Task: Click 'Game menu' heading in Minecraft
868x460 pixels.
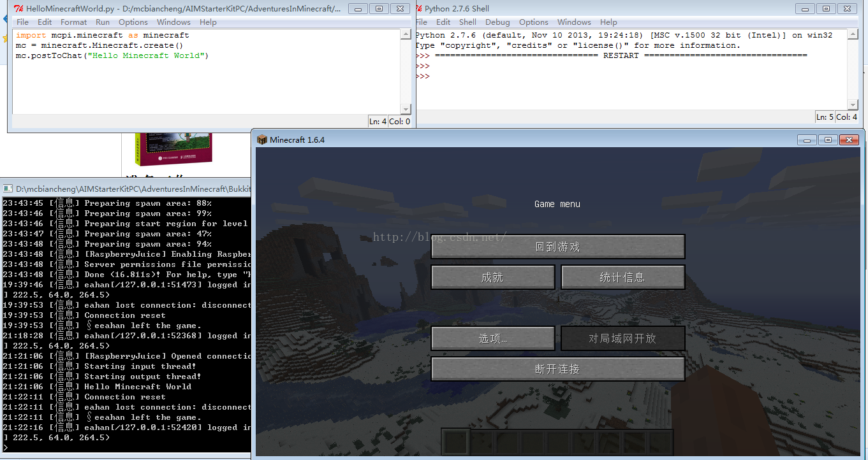Action: pos(557,204)
